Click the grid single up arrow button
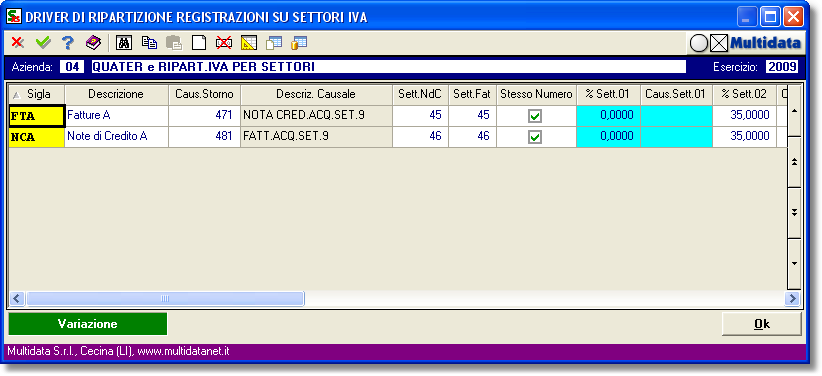This screenshot has height=376, width=822. point(794,111)
